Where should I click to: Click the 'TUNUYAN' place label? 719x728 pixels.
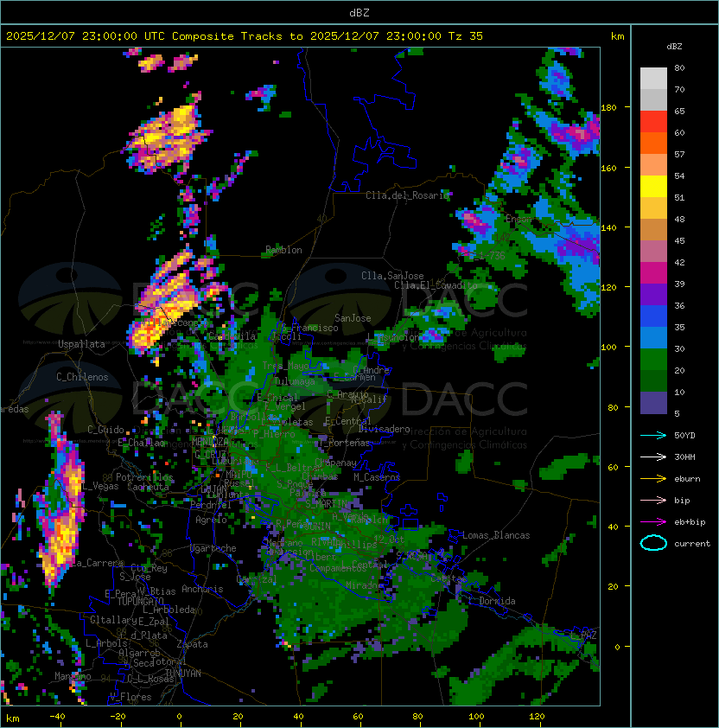click(183, 674)
